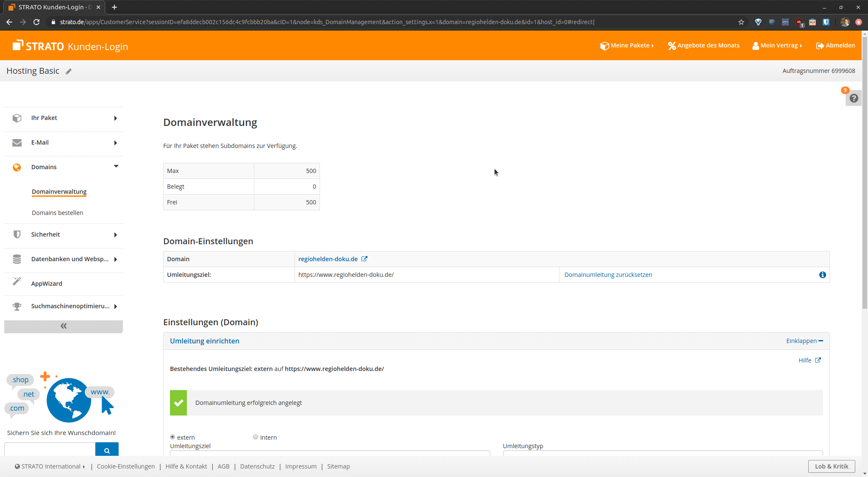This screenshot has height=477, width=868.
Task: Expand Datenbanken und Webspace menu
Action: pos(115,259)
